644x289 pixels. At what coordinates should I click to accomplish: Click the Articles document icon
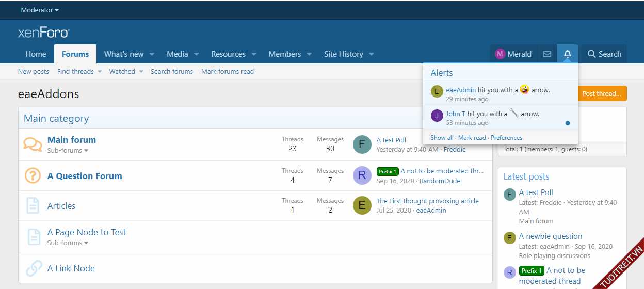pyautogui.click(x=33, y=206)
